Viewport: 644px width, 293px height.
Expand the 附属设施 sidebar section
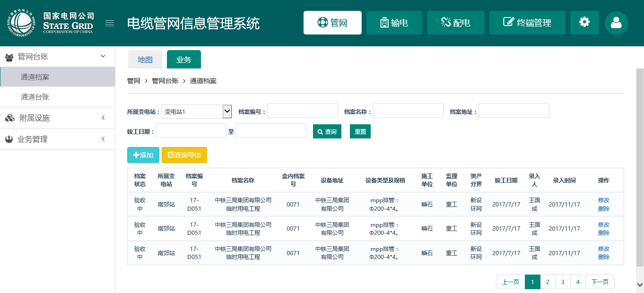[x=57, y=118]
